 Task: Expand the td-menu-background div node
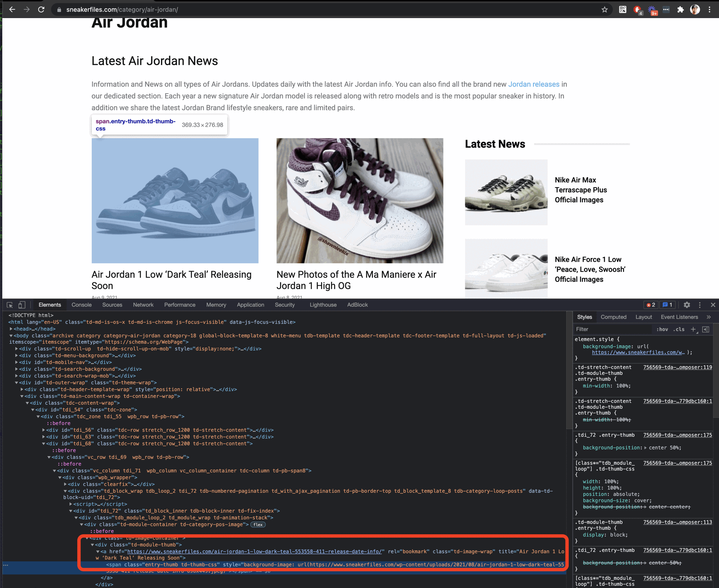(x=17, y=356)
